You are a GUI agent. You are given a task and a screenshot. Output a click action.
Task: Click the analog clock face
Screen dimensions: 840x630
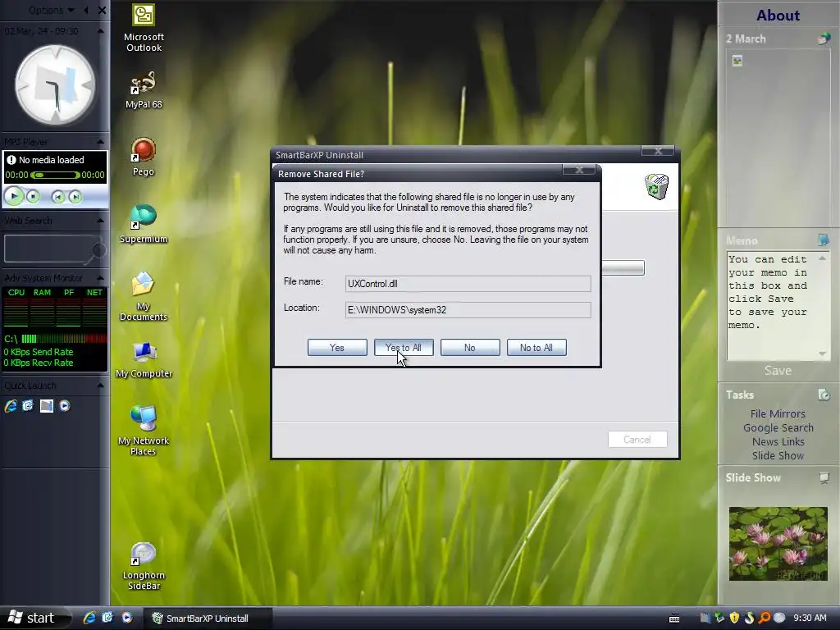point(55,85)
